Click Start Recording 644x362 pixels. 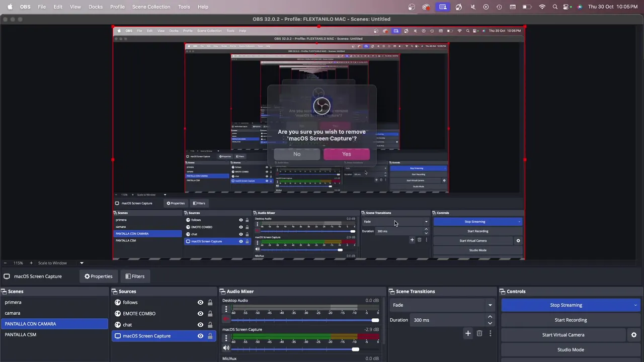tap(571, 320)
